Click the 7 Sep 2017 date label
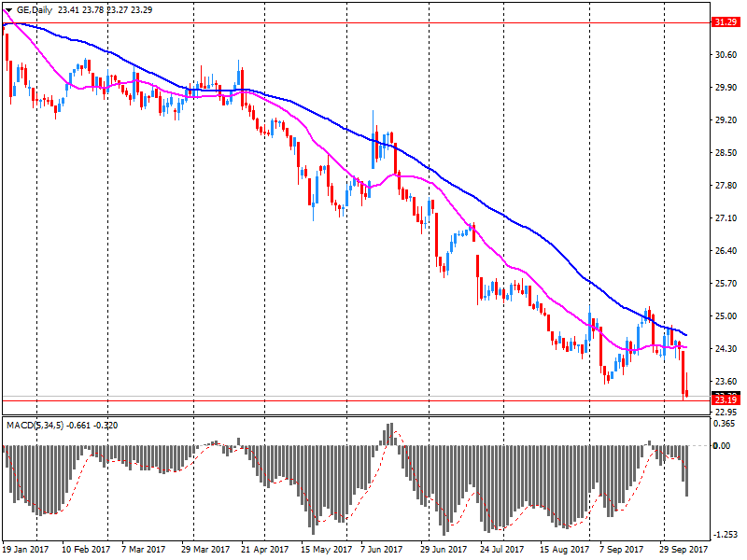Screen dimensions: 747x560 622,550
